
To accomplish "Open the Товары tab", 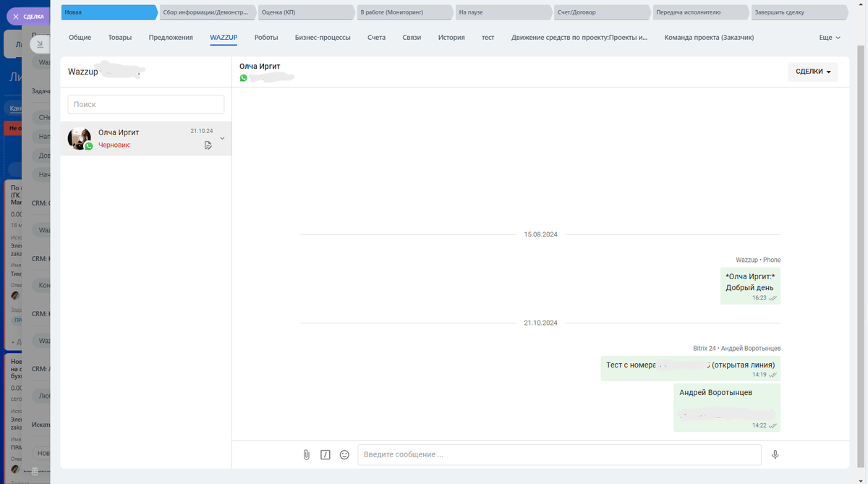I will 120,37.
